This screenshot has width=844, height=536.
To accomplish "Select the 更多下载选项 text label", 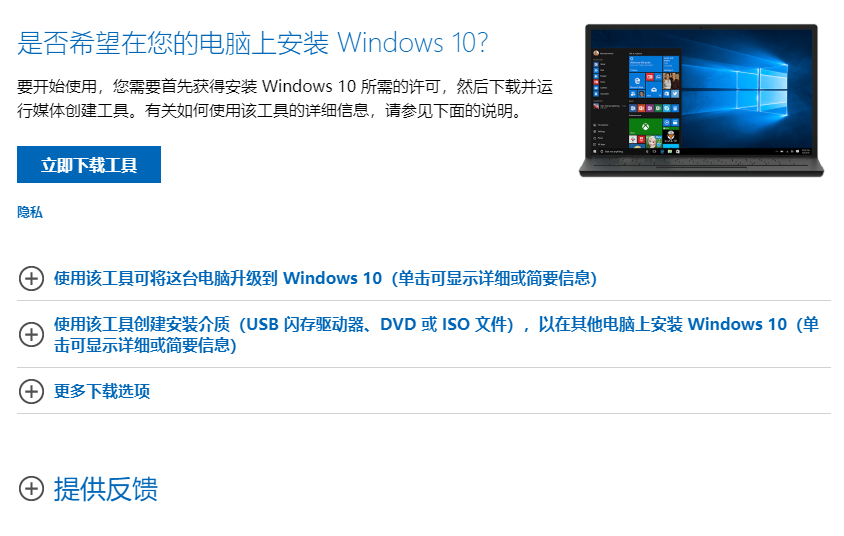I will [102, 391].
